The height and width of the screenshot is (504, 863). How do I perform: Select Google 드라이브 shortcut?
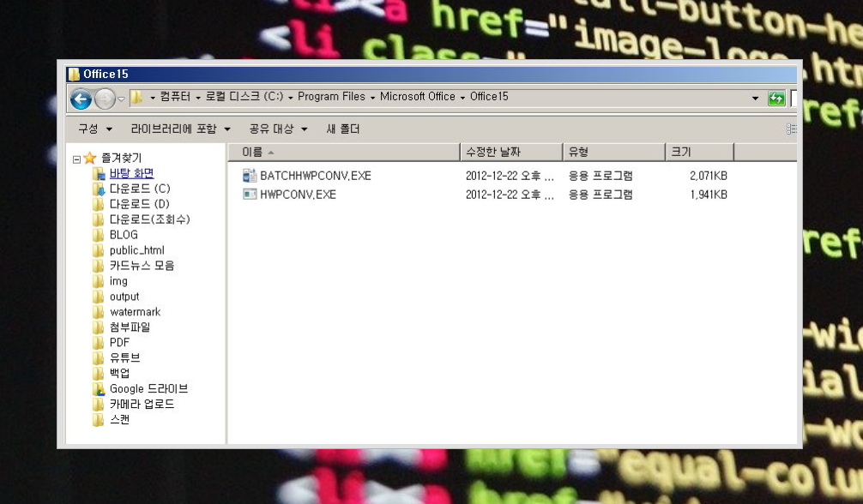click(x=148, y=388)
